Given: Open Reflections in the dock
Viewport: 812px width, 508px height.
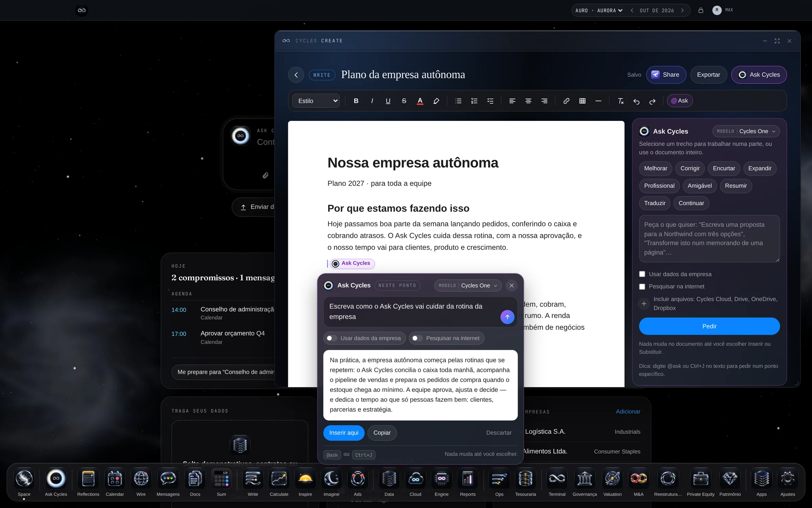Looking at the screenshot, I should [x=88, y=482].
